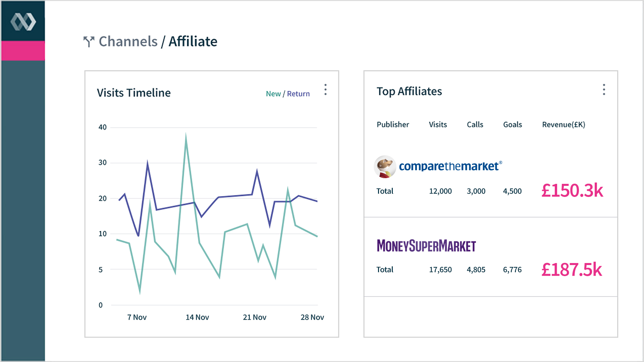Click the 28 Nov axis label

click(x=312, y=317)
